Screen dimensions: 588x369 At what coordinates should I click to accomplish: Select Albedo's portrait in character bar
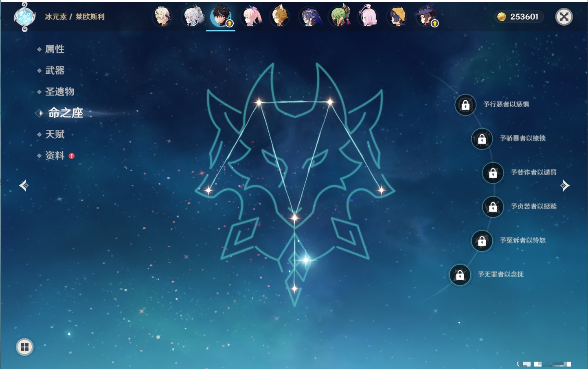click(162, 17)
